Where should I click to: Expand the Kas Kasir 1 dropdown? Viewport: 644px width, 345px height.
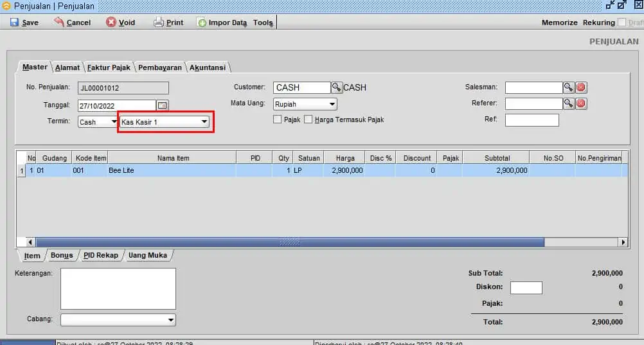[x=204, y=122]
